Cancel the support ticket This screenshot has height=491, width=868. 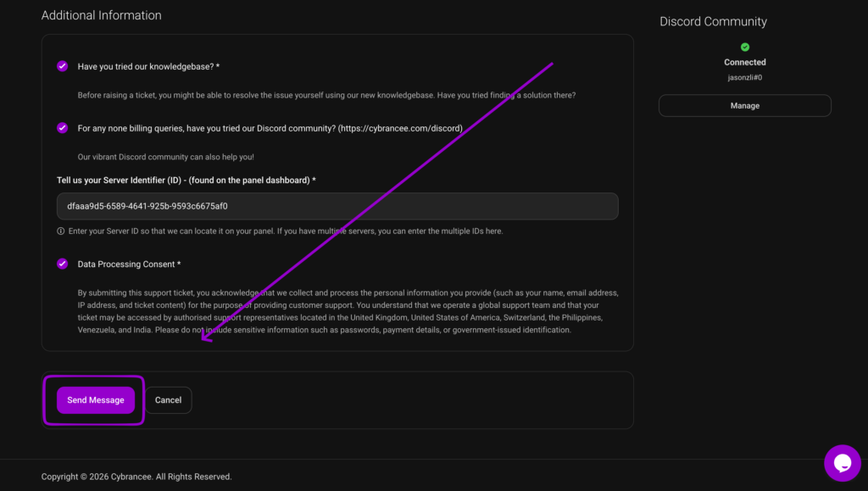point(169,400)
